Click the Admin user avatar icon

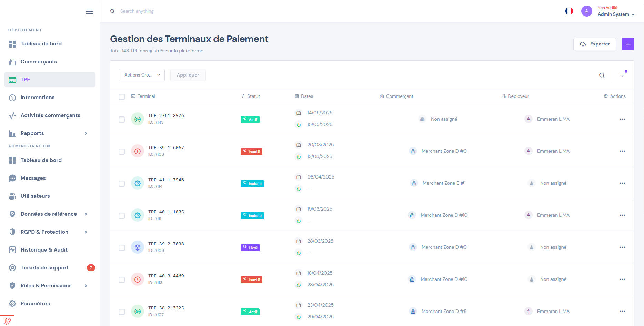click(586, 11)
